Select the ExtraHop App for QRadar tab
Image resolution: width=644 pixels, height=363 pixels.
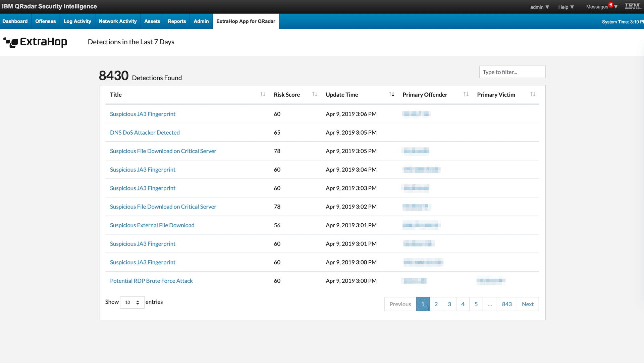(x=246, y=21)
